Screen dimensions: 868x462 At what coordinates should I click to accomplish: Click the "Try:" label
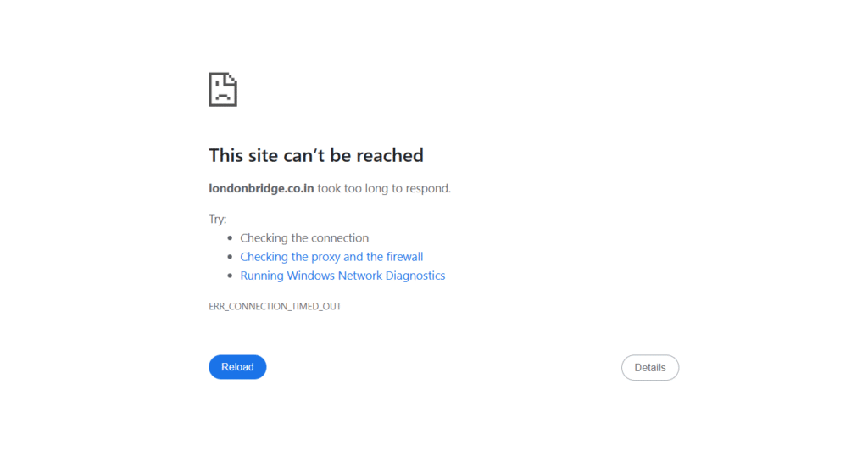click(218, 219)
